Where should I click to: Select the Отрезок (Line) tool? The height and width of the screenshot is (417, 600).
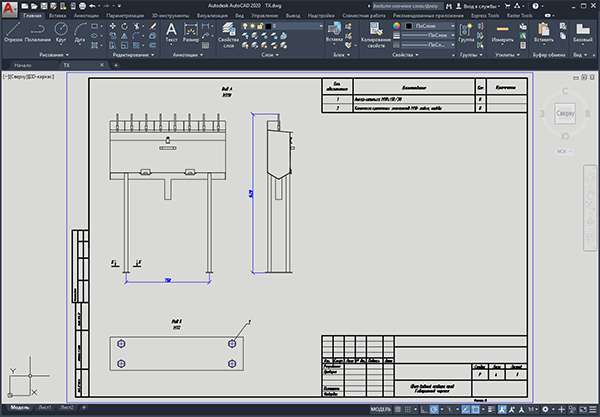[13, 32]
